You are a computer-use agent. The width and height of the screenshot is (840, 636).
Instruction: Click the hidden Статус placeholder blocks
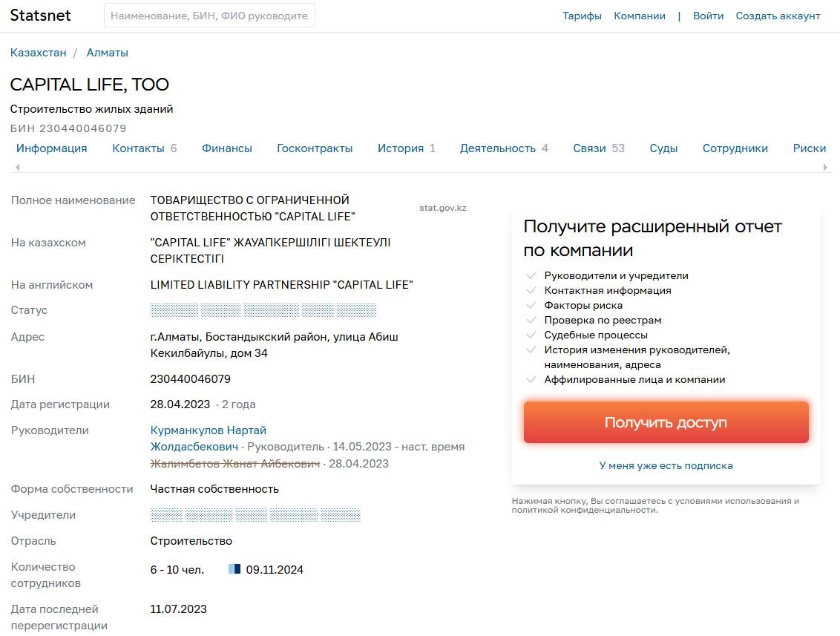(x=263, y=310)
